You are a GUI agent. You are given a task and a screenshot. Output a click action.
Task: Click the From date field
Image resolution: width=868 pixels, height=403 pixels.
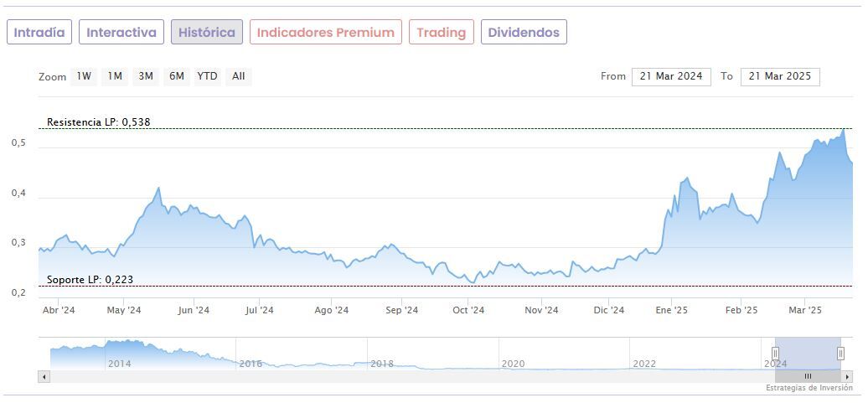[x=670, y=76]
